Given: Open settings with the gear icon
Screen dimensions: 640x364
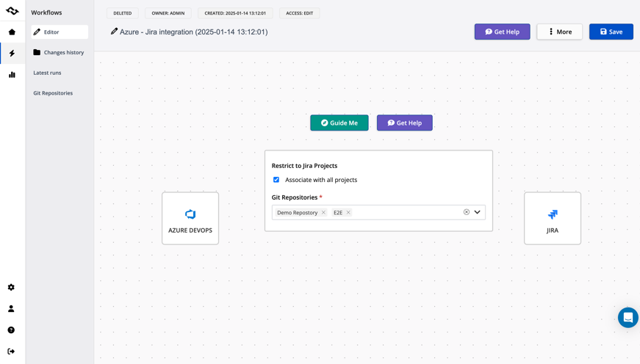Looking at the screenshot, I should pyautogui.click(x=11, y=288).
